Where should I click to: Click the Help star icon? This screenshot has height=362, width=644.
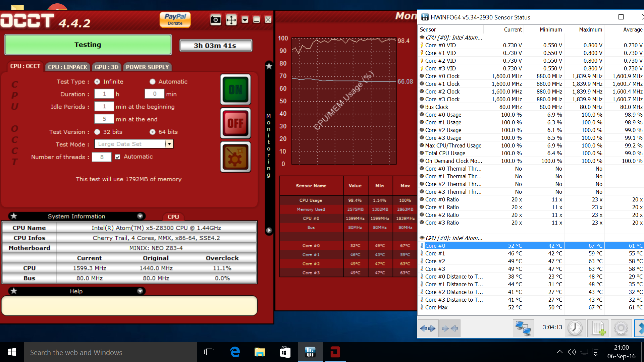pos(14,291)
